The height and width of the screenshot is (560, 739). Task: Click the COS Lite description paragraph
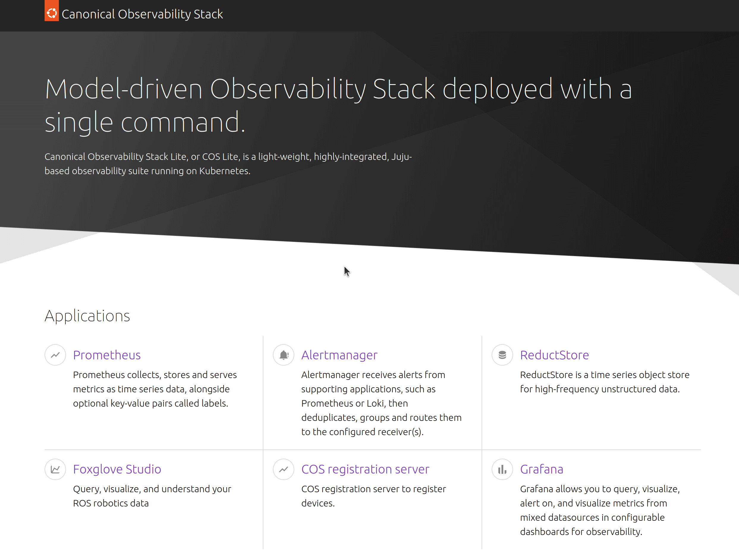coord(228,164)
